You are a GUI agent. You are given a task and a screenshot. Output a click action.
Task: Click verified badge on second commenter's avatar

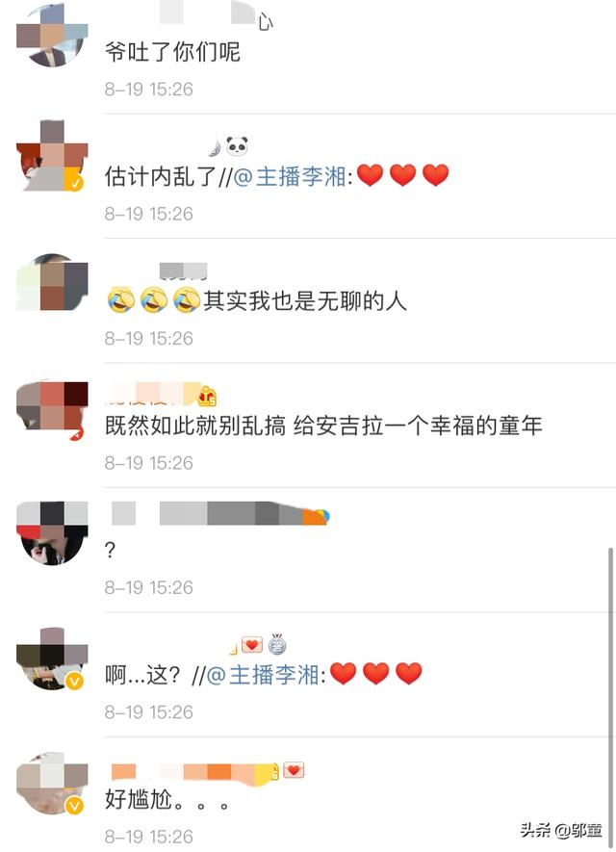74,182
